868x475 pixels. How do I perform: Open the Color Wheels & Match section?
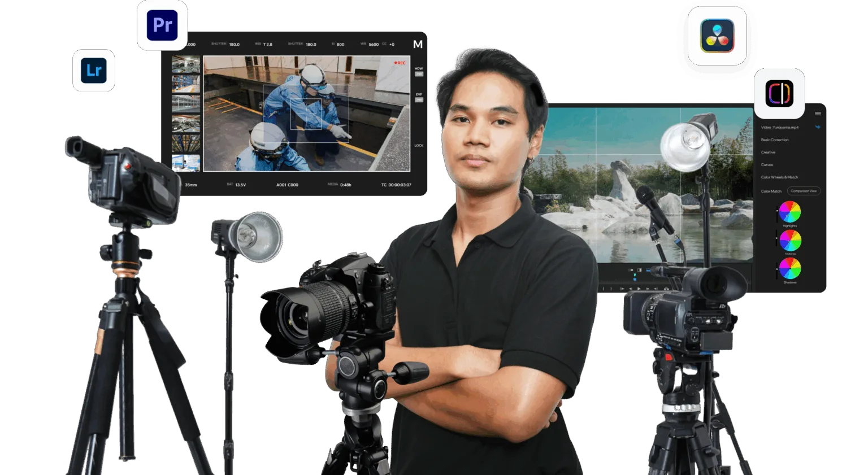779,177
